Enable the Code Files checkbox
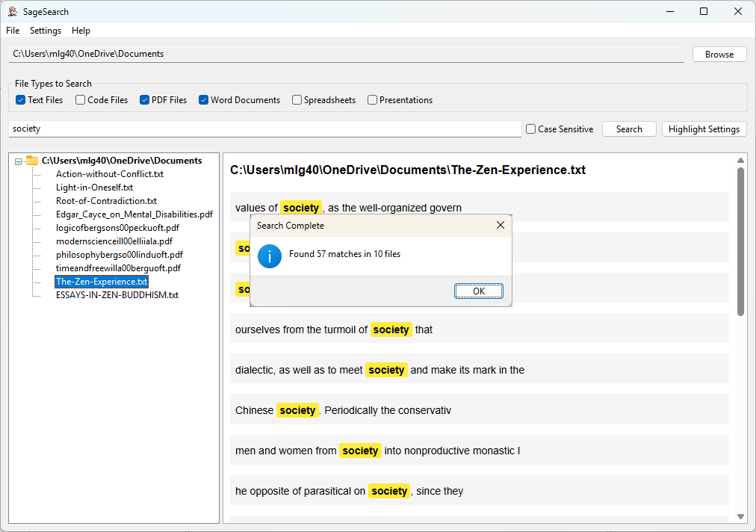This screenshot has height=532, width=756. (80, 100)
